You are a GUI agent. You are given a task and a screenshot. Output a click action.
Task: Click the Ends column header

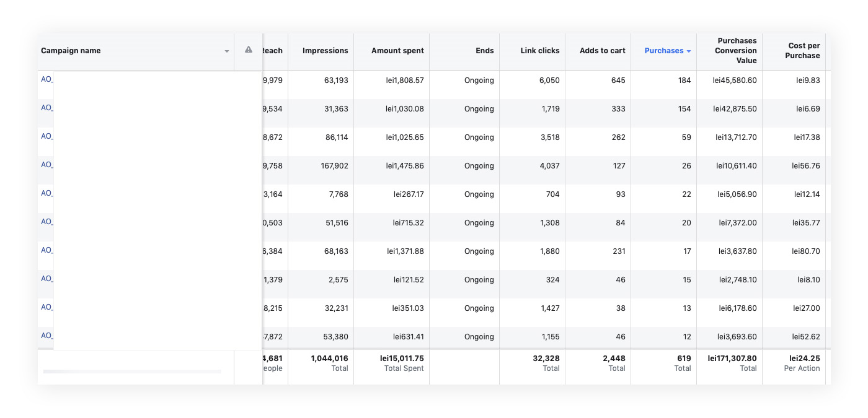(x=484, y=51)
